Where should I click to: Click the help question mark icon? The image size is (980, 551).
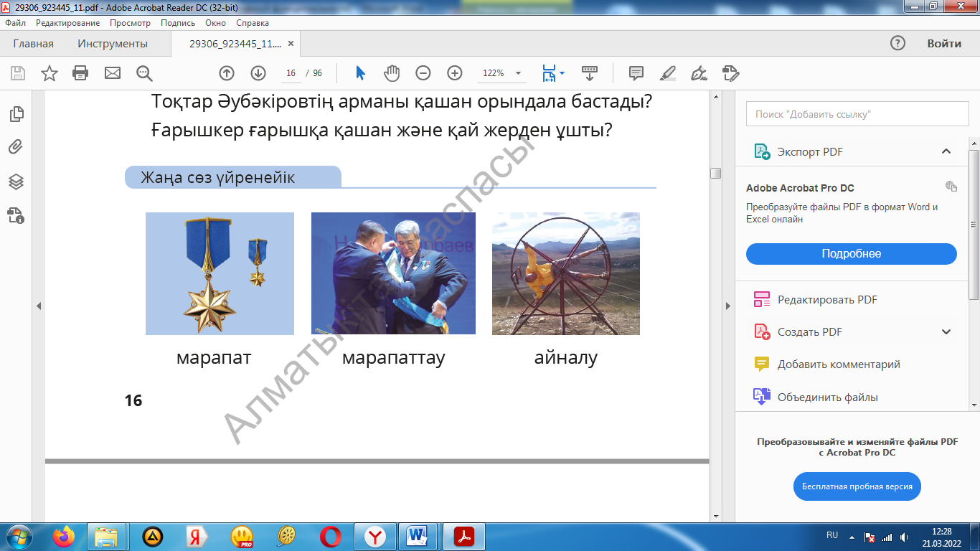pyautogui.click(x=897, y=43)
